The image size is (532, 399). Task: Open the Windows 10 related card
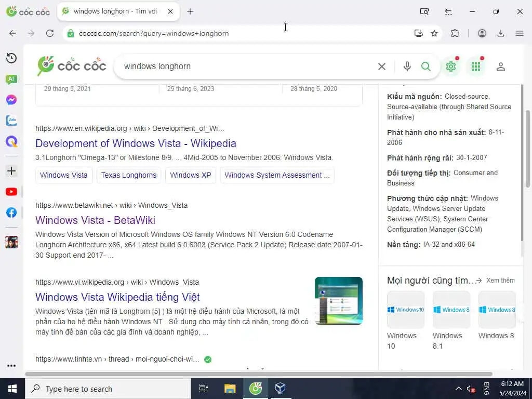click(405, 320)
